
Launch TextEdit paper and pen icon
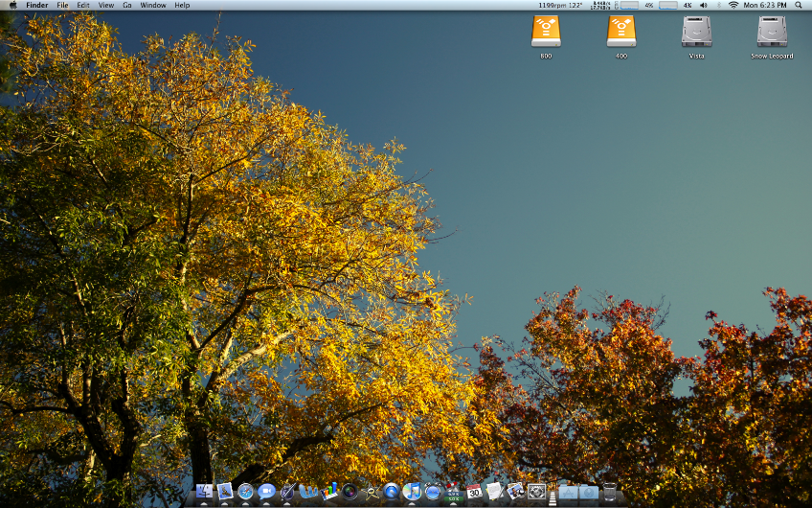click(494, 492)
